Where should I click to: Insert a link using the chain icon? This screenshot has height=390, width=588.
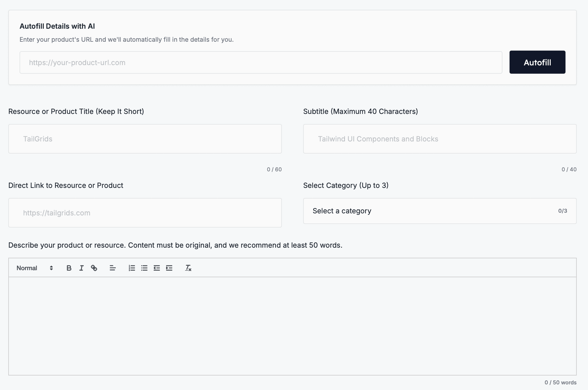coord(94,268)
